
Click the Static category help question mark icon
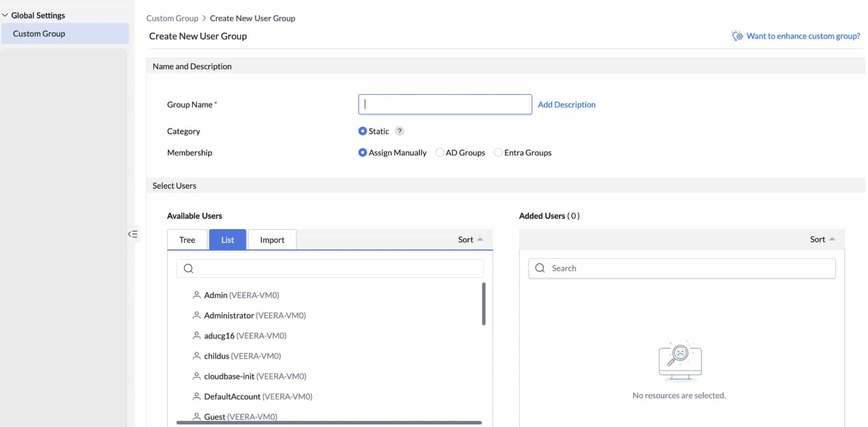pos(400,131)
